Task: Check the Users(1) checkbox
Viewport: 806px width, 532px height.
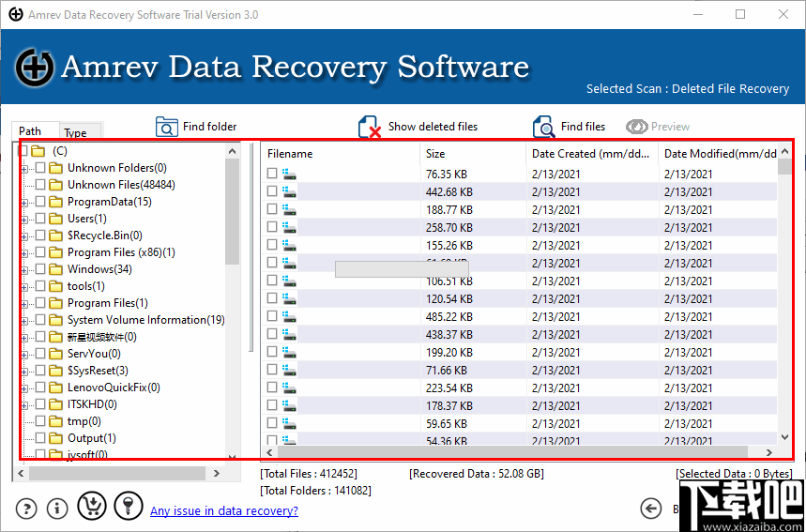Action: click(x=40, y=219)
